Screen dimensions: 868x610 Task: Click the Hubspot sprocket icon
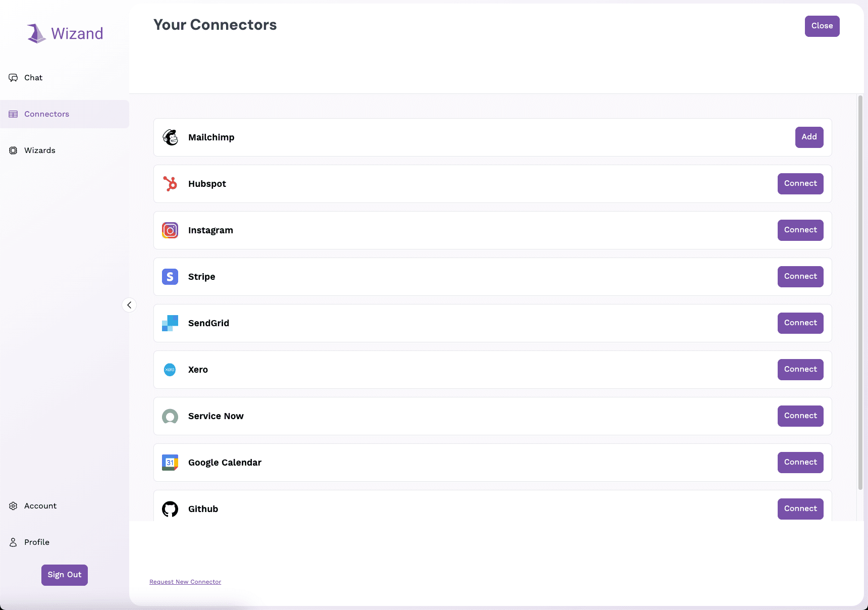[170, 184]
